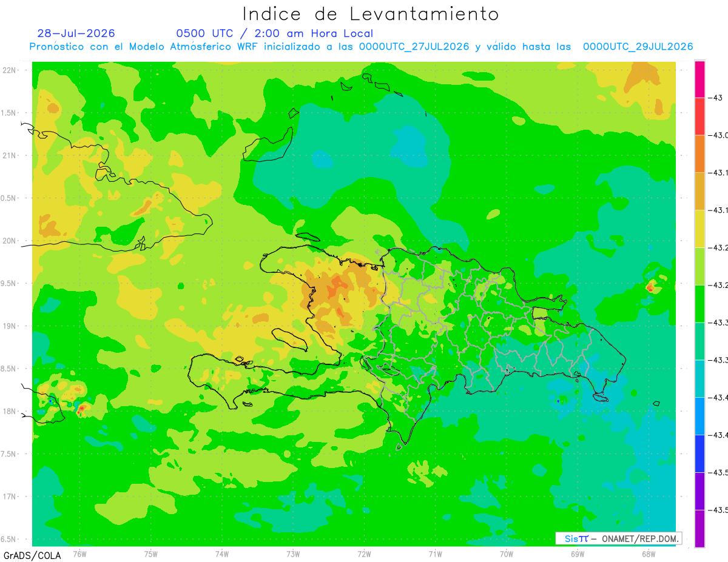Click the ochre-gold legend swatch
The width and height of the screenshot is (728, 562).
(x=699, y=191)
